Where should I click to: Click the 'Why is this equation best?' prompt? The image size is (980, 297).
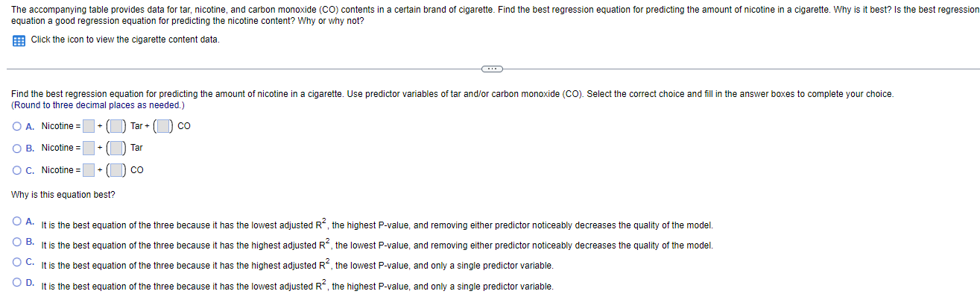click(x=63, y=195)
